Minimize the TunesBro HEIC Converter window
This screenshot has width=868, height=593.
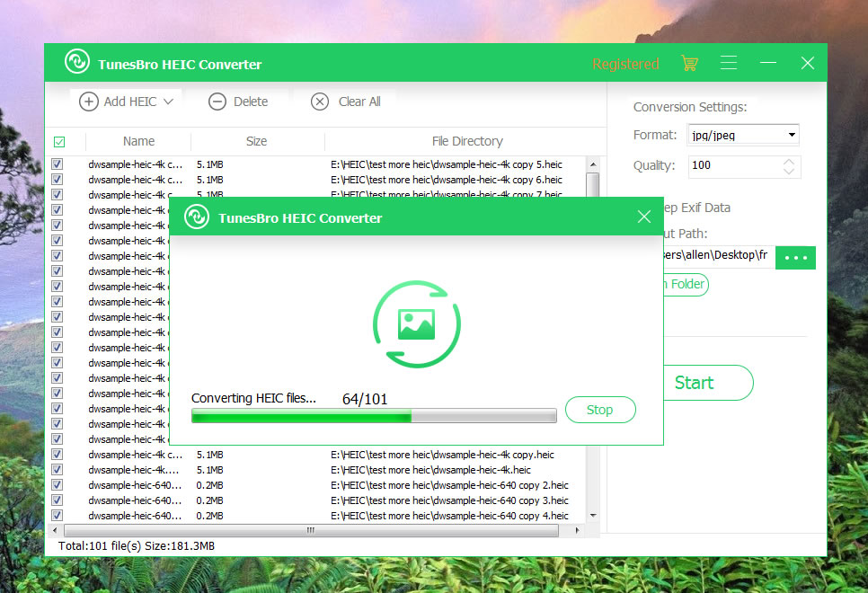coord(767,63)
